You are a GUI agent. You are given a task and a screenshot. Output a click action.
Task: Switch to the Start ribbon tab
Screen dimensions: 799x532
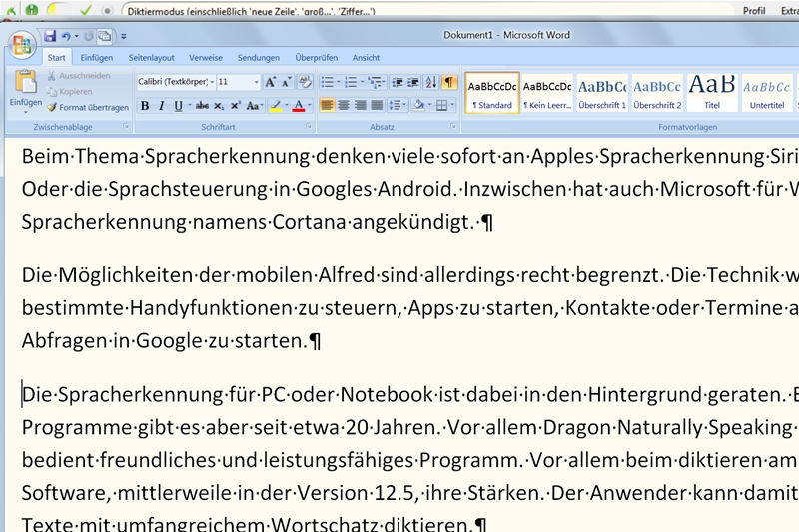[57, 58]
